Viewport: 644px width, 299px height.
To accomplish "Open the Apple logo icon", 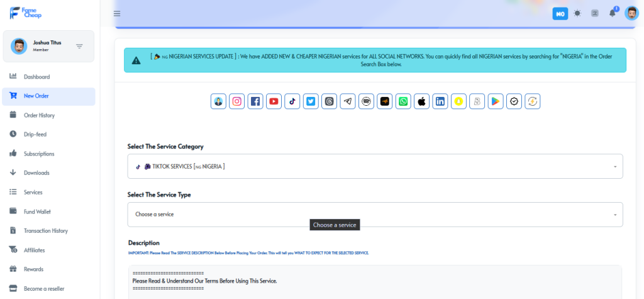I will 422,101.
